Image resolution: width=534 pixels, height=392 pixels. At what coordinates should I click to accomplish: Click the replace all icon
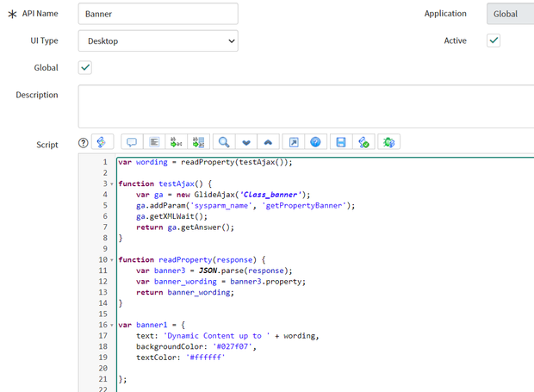[198, 142]
